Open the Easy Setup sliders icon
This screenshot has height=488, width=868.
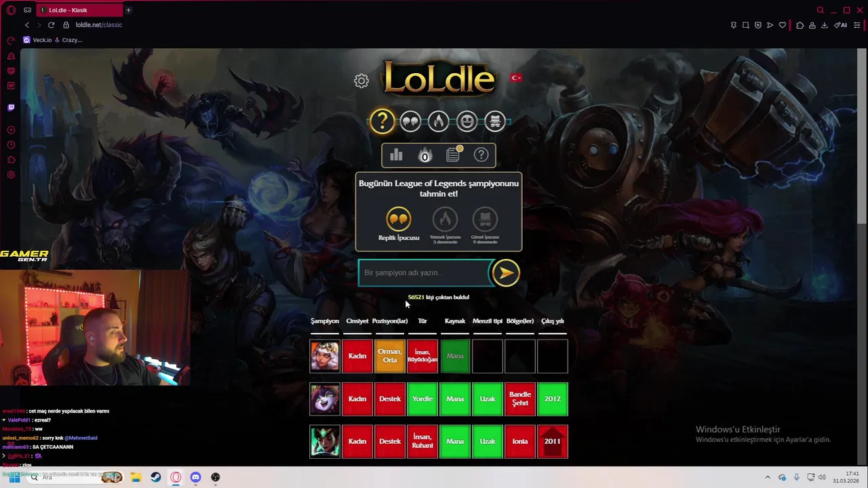[857, 25]
